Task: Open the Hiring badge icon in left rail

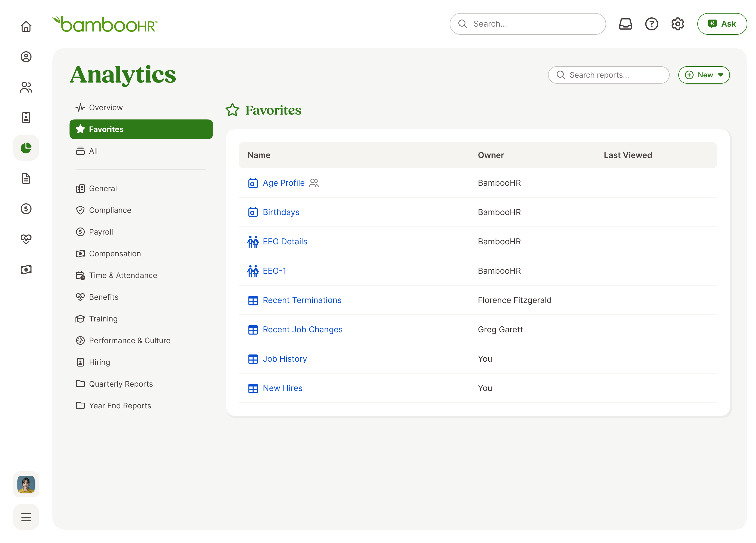Action: pyautogui.click(x=26, y=117)
